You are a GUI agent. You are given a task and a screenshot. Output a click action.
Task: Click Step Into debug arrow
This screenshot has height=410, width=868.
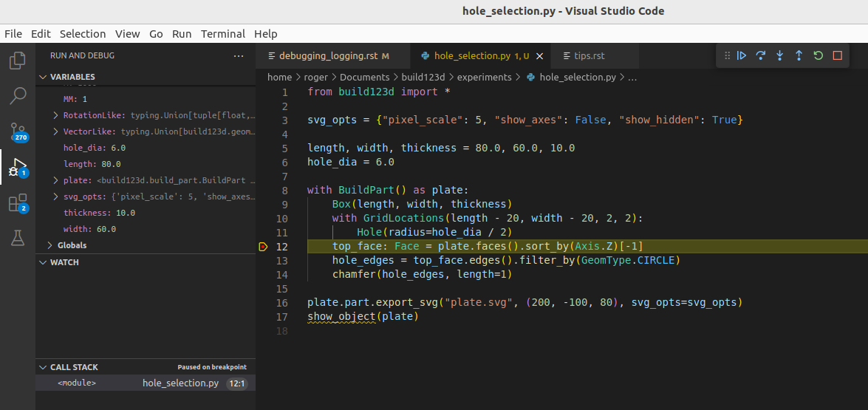(780, 55)
